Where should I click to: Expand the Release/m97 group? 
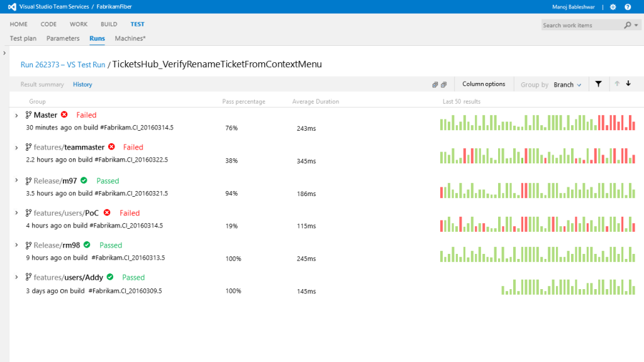[16, 180]
